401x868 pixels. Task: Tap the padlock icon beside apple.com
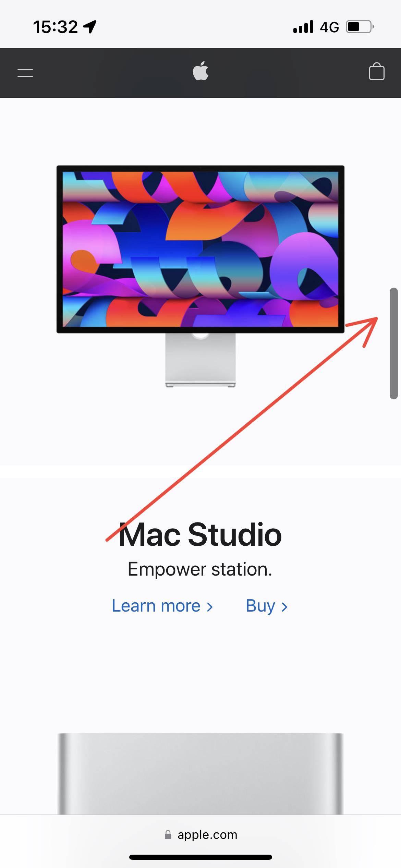tap(168, 834)
